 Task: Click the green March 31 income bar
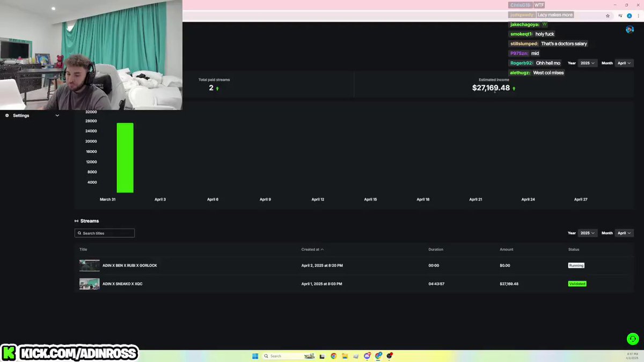coord(125,158)
